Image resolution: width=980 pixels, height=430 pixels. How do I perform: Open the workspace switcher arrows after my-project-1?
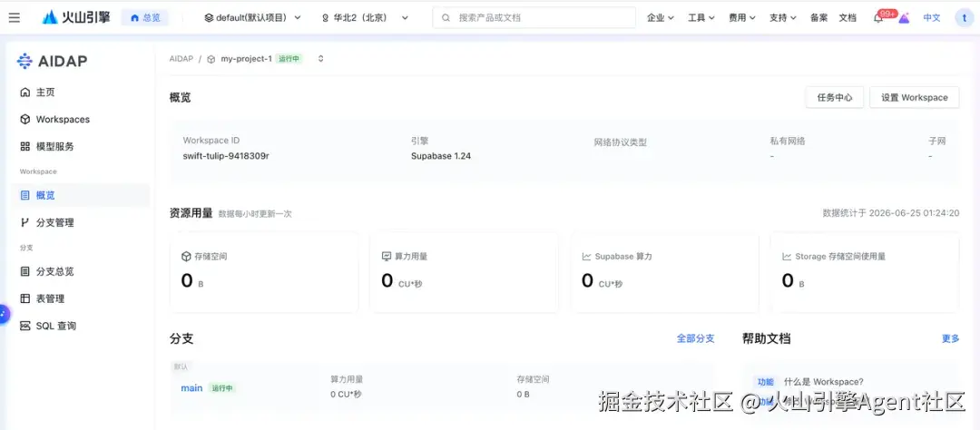[320, 59]
